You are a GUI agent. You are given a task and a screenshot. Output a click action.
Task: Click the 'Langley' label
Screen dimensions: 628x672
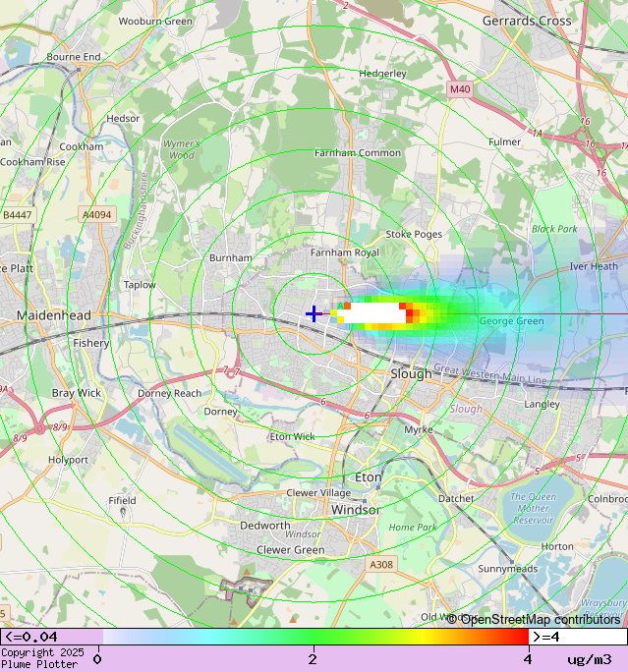tap(542, 404)
